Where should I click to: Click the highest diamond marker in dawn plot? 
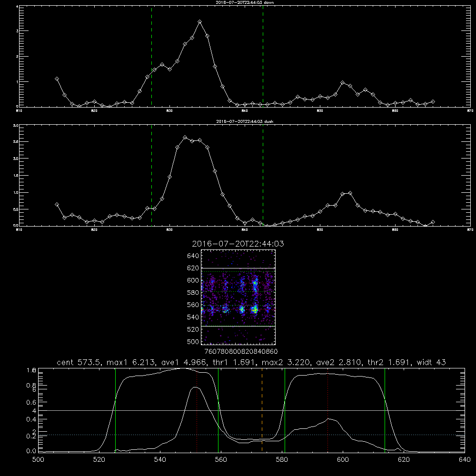[200, 22]
